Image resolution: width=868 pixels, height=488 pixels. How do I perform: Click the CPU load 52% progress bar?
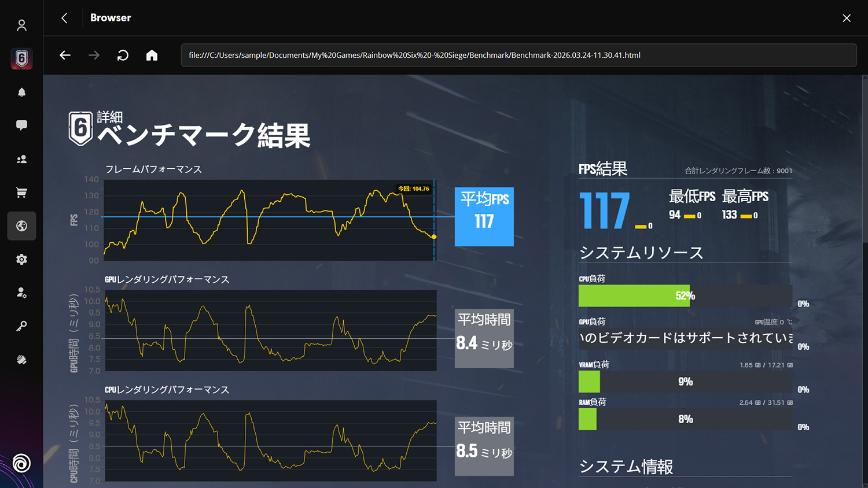click(x=634, y=295)
